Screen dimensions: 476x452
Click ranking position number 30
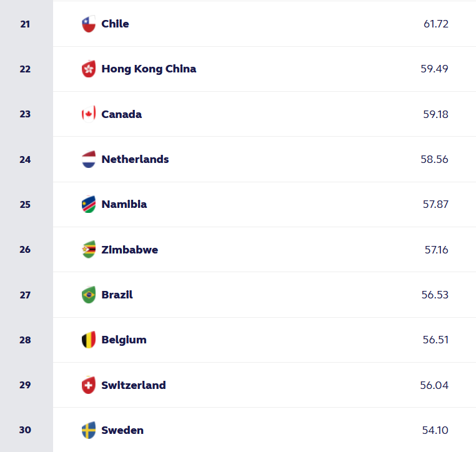[25, 430]
